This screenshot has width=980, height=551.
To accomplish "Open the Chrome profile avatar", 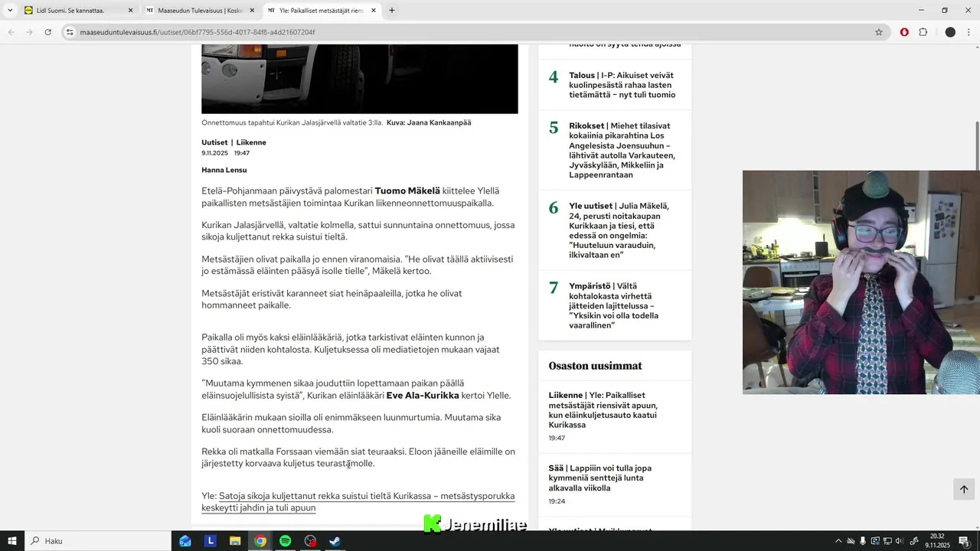I will (950, 32).
